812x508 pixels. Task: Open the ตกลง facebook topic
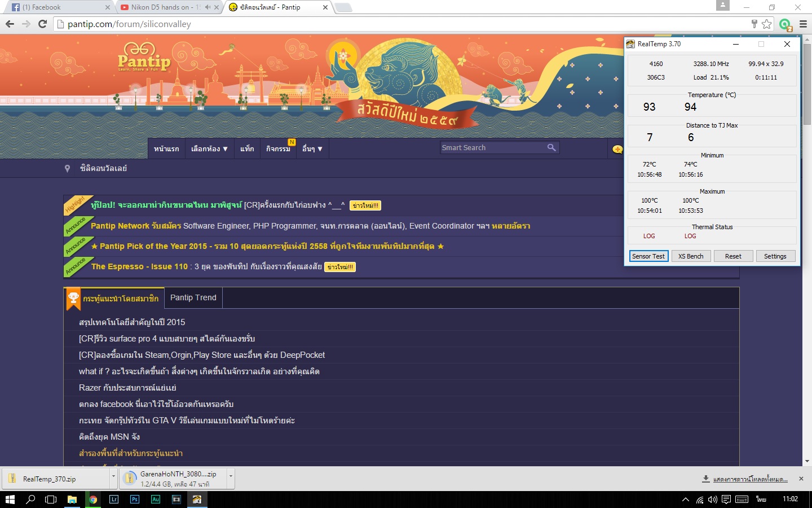click(156, 404)
